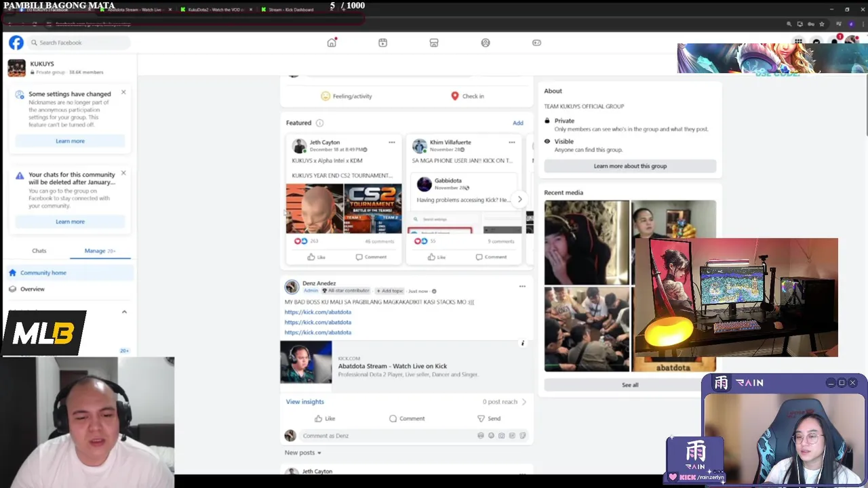
Task: Focus the Search Facebook field
Action: 79,43
